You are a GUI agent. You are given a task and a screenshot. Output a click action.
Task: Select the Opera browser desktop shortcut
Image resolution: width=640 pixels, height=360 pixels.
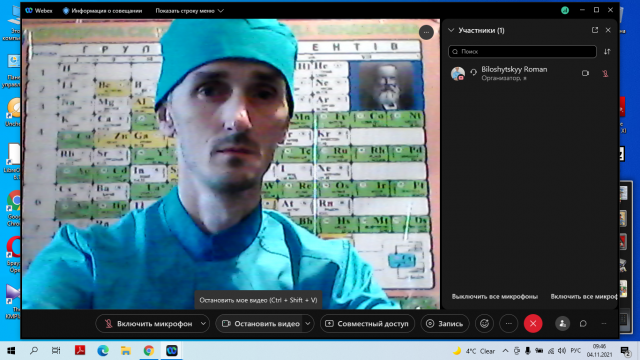click(13, 254)
